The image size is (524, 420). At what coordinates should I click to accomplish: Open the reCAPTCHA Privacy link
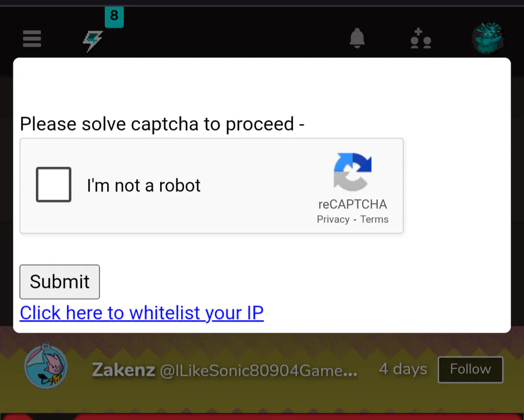pos(333,220)
